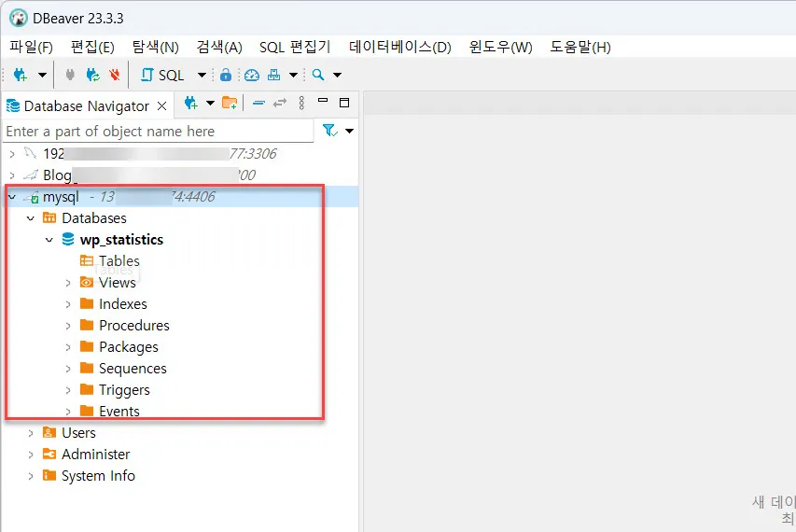Viewport: 796px width, 532px height.
Task: Click the magnifier search icon in the toolbar
Action: pos(318,75)
